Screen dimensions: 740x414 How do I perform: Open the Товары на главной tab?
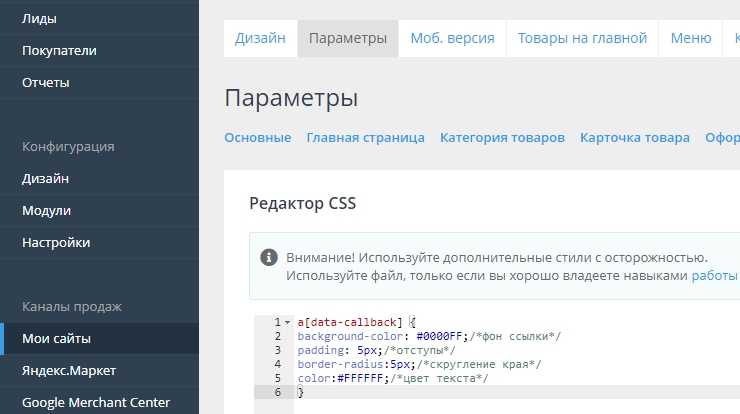point(582,38)
